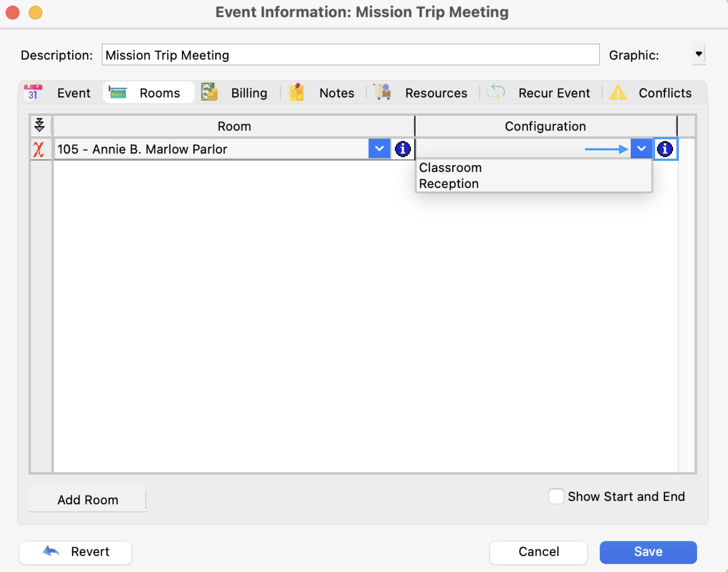Screen dimensions: 728x572
Task: Enable Show Start and End checkbox
Action: click(556, 496)
